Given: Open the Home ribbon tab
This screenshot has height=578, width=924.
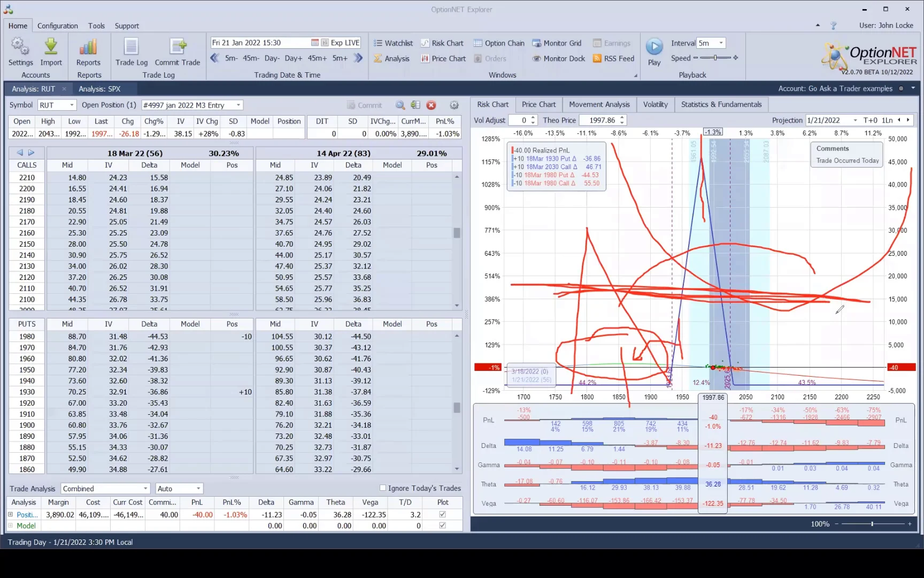Looking at the screenshot, I should click(18, 26).
